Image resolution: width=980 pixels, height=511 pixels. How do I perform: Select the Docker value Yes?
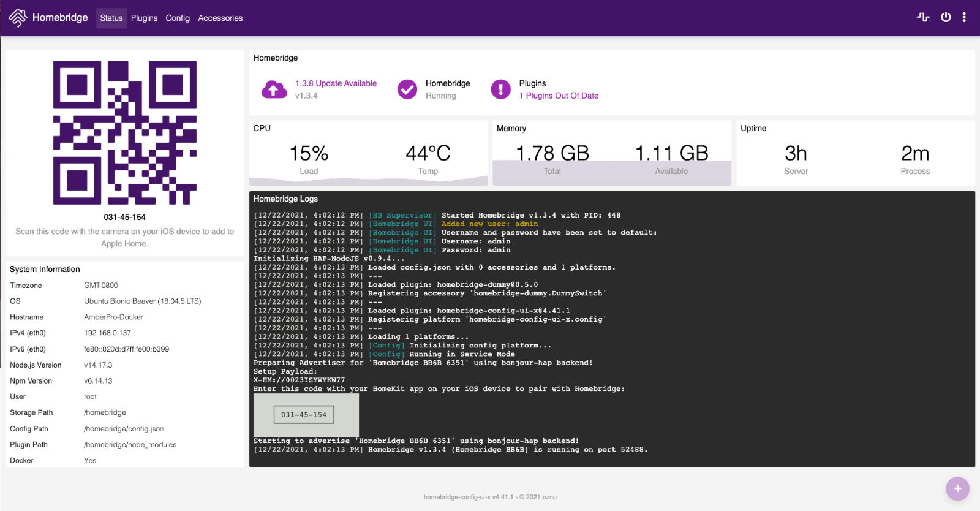[90, 461]
